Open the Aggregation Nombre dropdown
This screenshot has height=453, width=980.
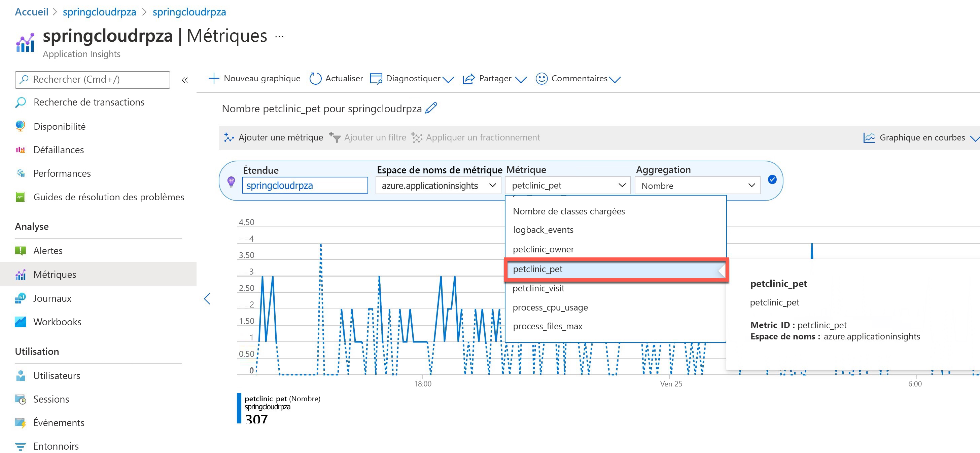697,186
